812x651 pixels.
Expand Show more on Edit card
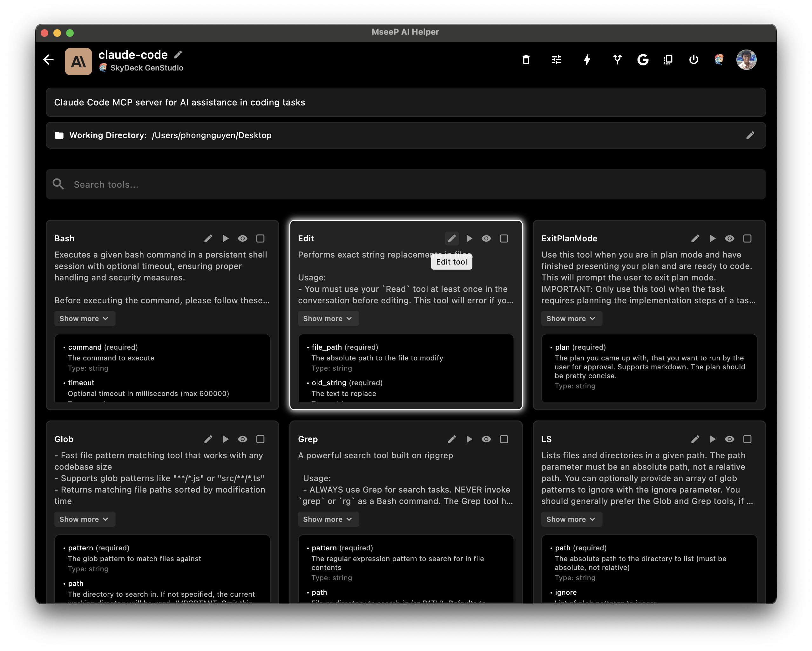(328, 319)
